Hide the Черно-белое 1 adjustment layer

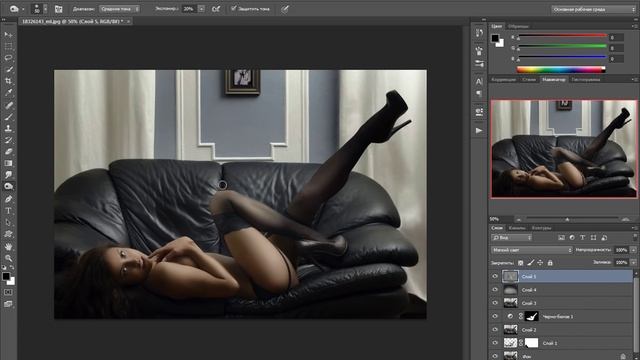tap(495, 316)
